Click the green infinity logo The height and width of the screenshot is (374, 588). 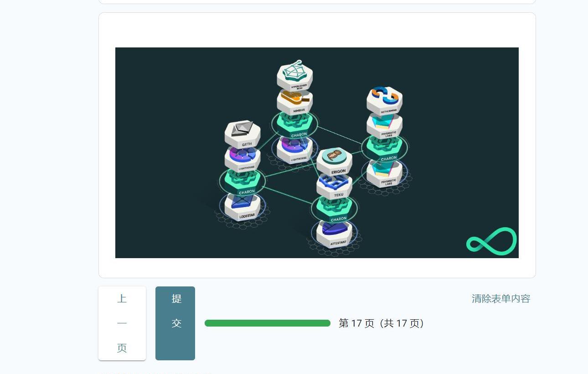(491, 240)
